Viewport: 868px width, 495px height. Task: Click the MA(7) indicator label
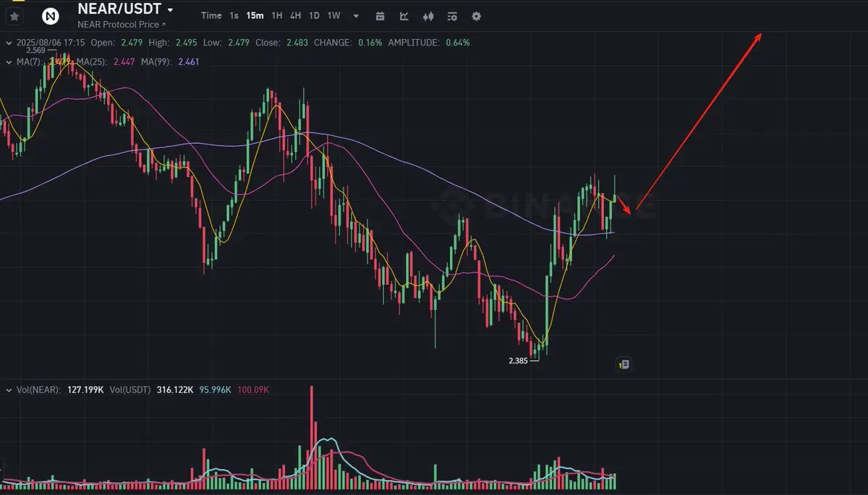(x=30, y=62)
